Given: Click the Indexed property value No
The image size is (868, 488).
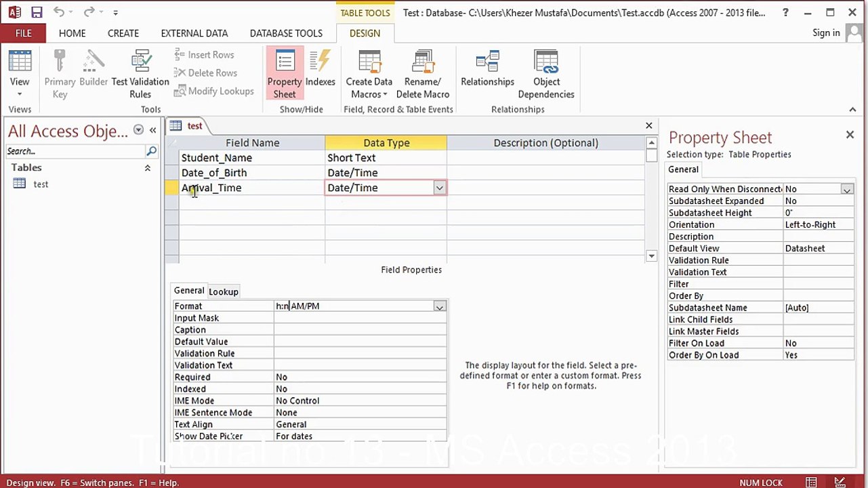Looking at the screenshot, I should coord(360,389).
